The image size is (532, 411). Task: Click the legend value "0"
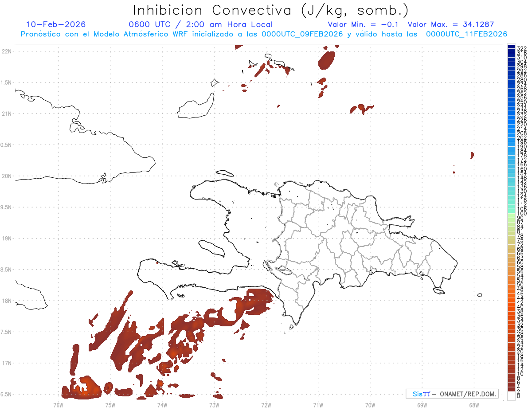518,395
